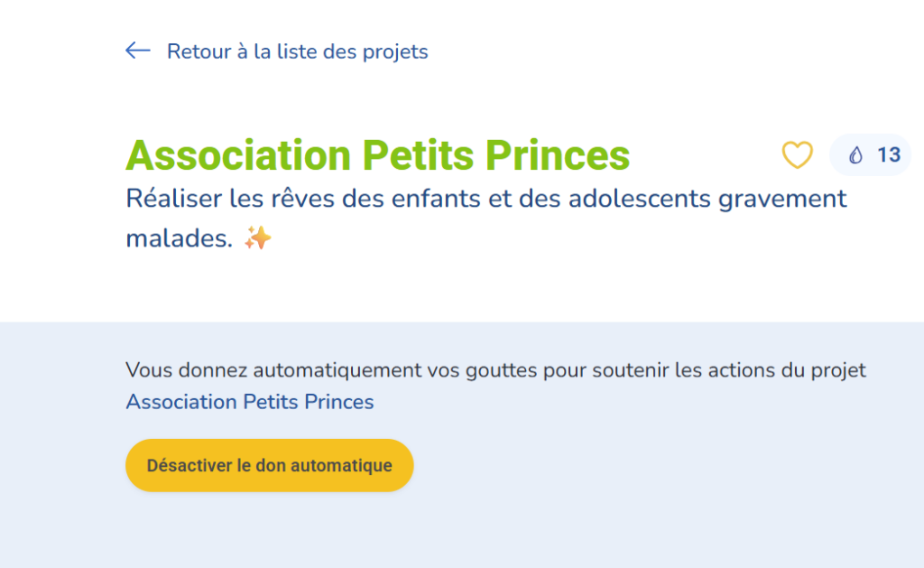This screenshot has height=568, width=924.
Task: Click the sparkles emoji after "malades."
Action: click(x=257, y=238)
